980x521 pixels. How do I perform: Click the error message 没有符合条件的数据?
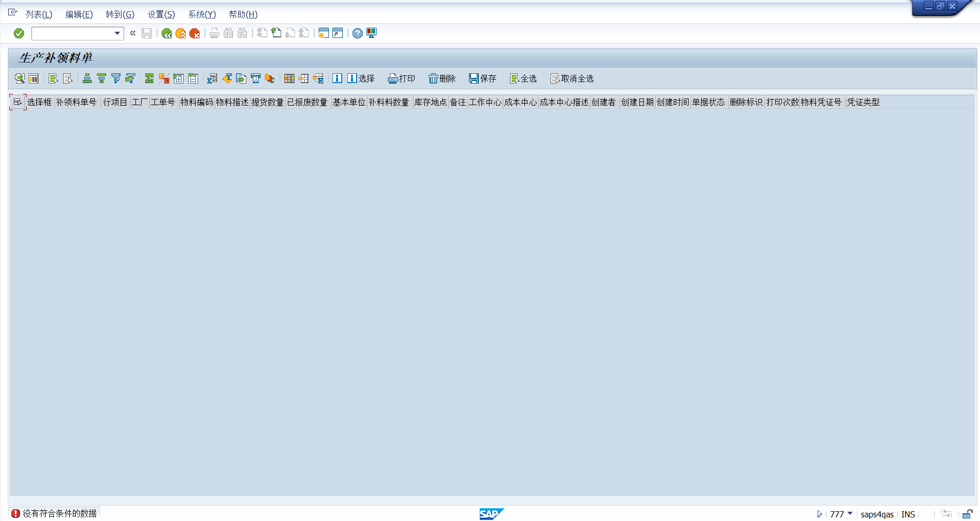[x=60, y=513]
